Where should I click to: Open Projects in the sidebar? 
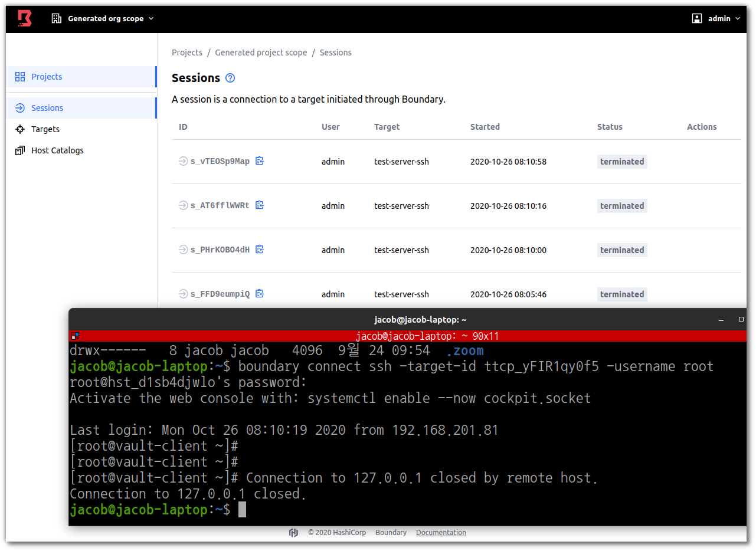[x=81, y=77]
